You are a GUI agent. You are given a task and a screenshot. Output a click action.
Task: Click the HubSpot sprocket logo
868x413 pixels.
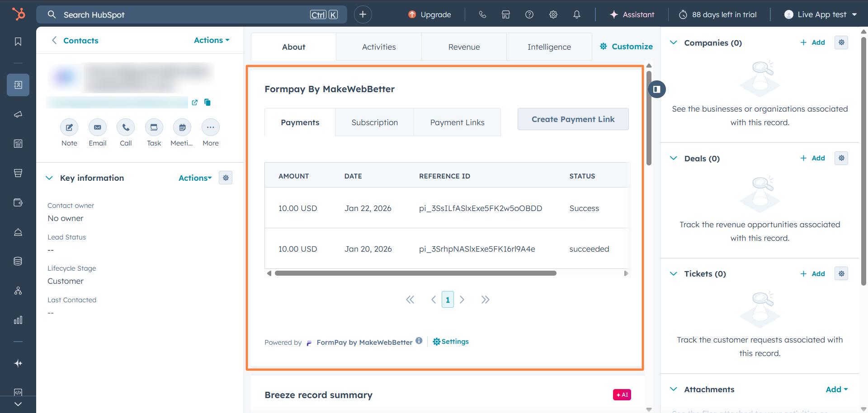[19, 14]
